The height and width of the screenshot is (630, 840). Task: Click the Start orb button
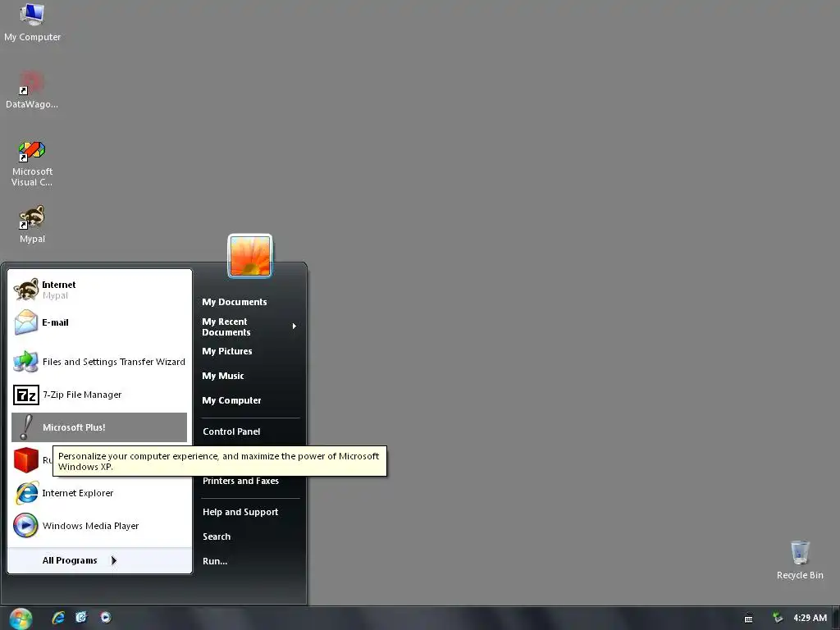coord(21,619)
